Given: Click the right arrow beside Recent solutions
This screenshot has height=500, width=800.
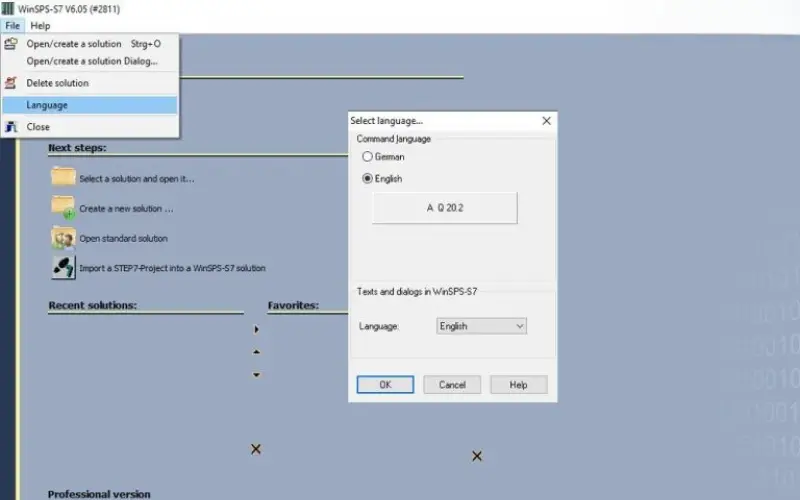Looking at the screenshot, I should 257,330.
